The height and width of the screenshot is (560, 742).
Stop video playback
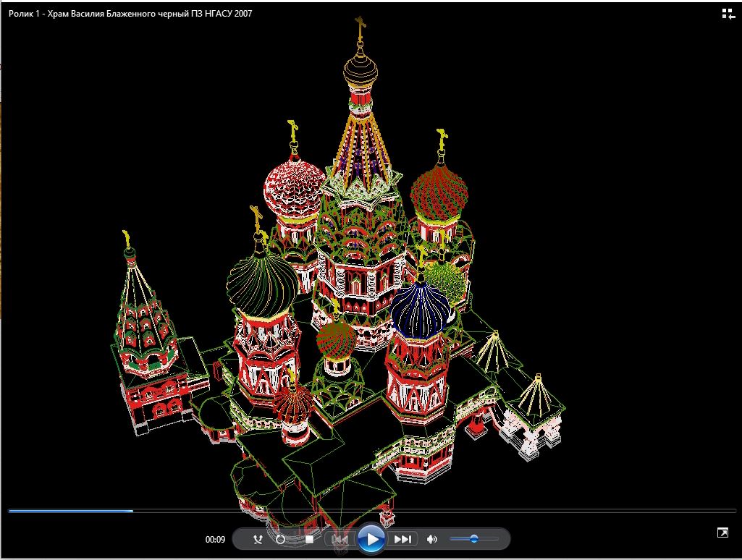tap(310, 539)
